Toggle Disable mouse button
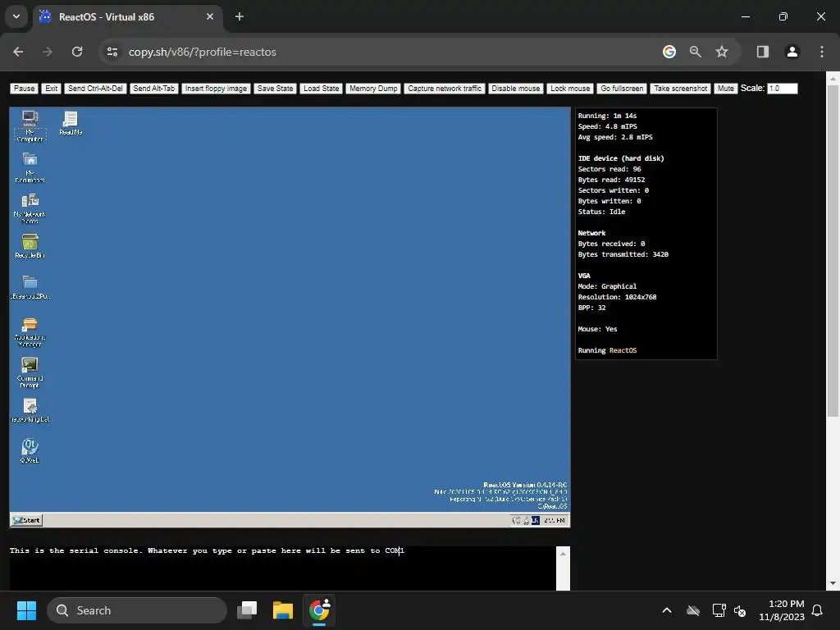Screen dimensions: 840x630 [515, 89]
